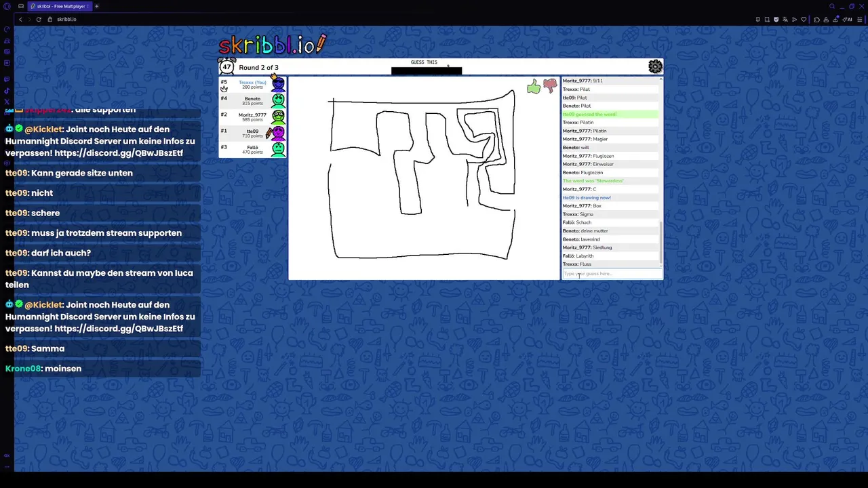Open a new browser tab
This screenshot has height=488, width=868.
(96, 6)
